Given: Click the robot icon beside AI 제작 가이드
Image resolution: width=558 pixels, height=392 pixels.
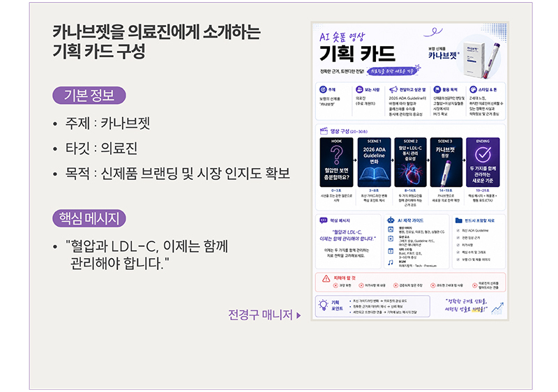Looking at the screenshot, I should (x=391, y=220).
